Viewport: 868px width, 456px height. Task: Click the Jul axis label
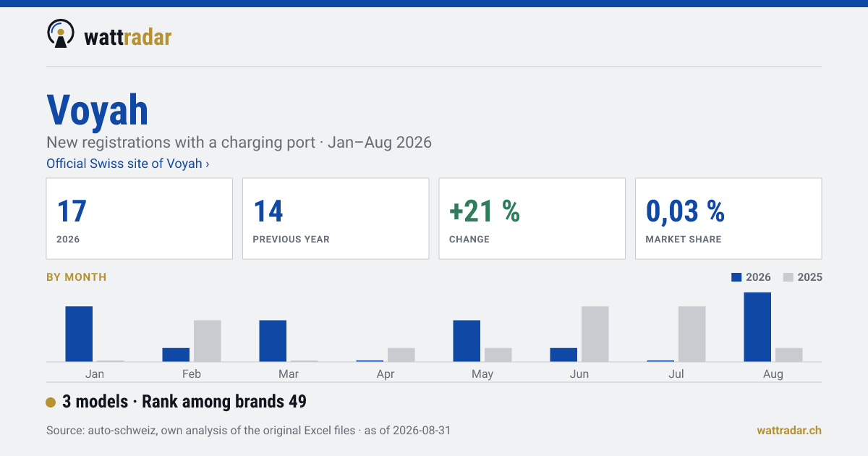point(676,374)
